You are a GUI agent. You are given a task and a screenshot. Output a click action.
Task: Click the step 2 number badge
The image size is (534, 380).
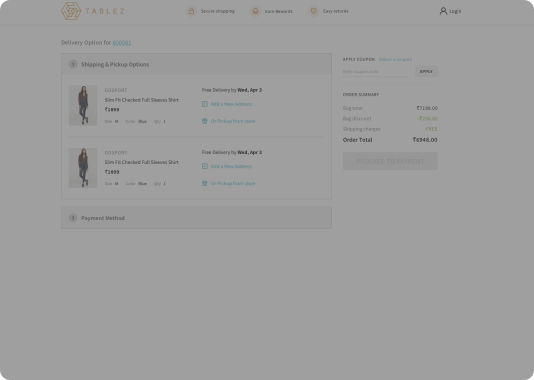coord(73,218)
